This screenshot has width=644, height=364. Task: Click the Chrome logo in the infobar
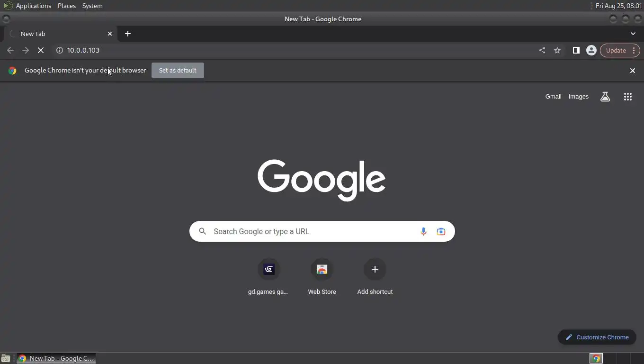(x=12, y=71)
